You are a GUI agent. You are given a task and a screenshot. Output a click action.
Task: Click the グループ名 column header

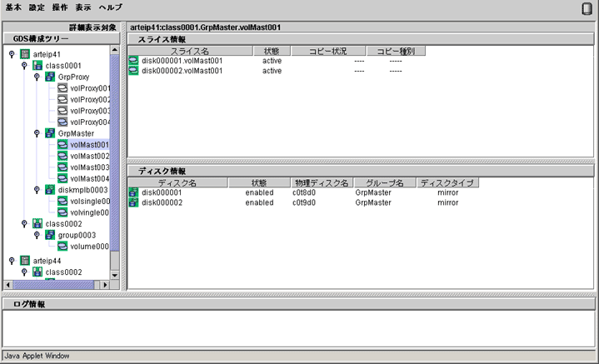point(385,182)
